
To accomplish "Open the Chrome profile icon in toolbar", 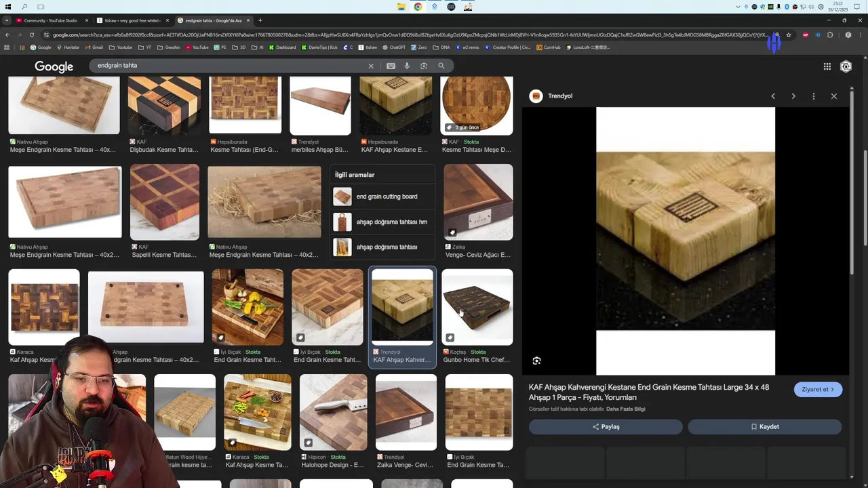I will (x=848, y=35).
